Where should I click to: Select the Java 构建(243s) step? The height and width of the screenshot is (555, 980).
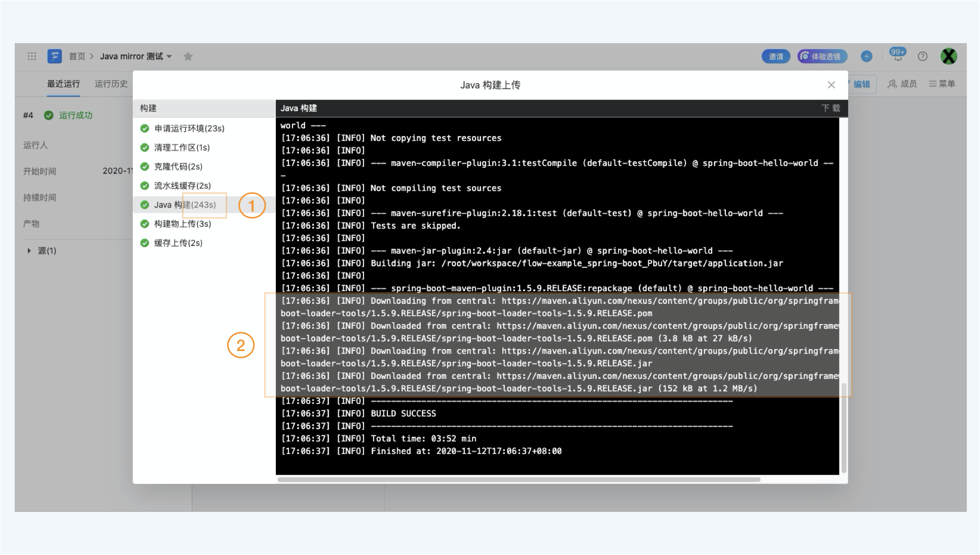204,205
